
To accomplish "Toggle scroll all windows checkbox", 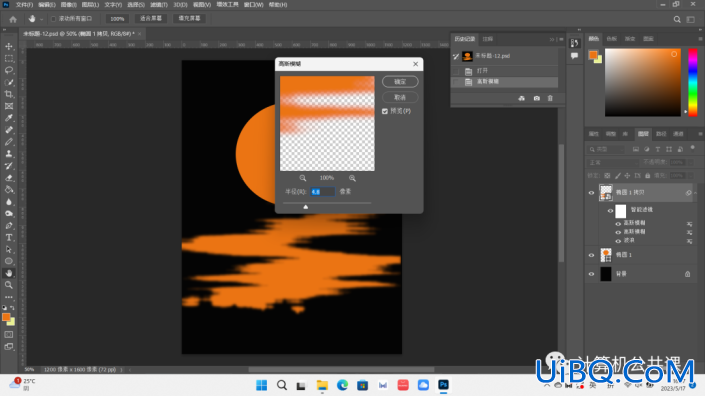I will [x=54, y=19].
